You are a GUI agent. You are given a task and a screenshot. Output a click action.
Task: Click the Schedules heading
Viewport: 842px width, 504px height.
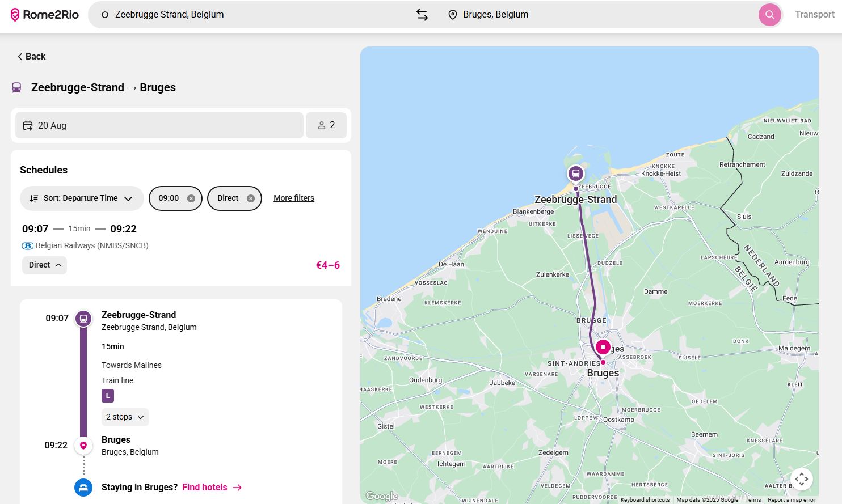[44, 170]
